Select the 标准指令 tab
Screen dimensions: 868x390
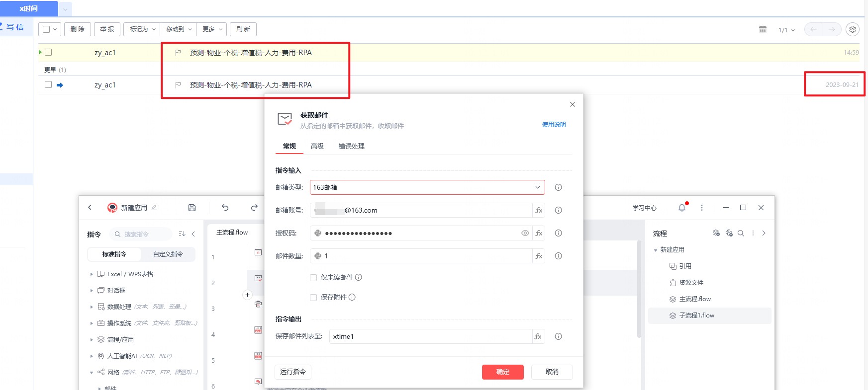tap(114, 254)
